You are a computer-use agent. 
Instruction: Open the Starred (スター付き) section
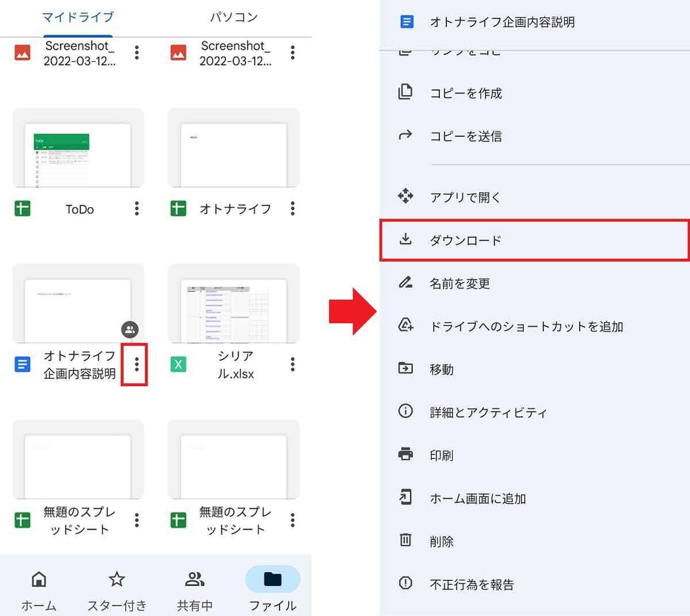117,579
